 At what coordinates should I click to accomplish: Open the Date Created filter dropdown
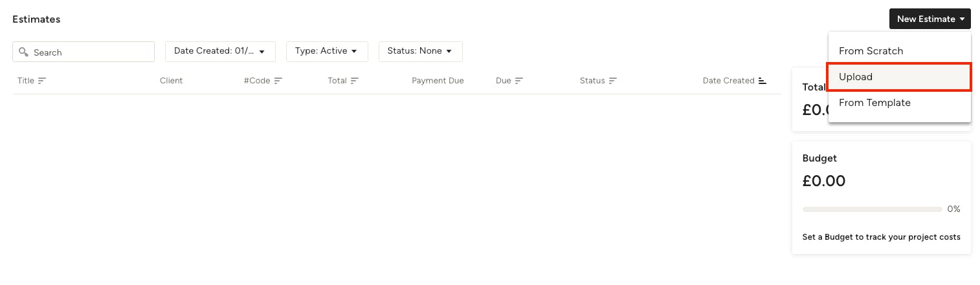tap(220, 51)
